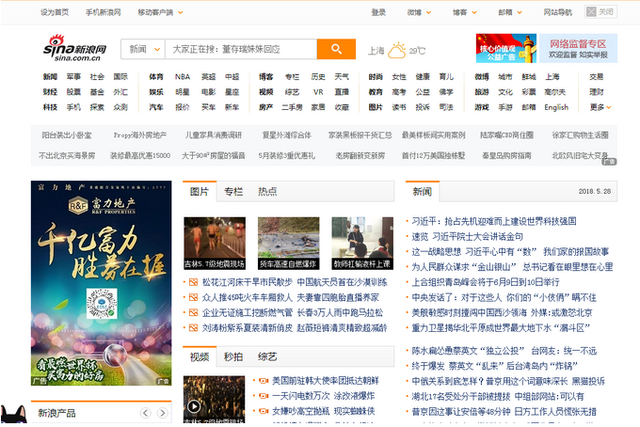
Task: Expand the 更多 navigation dropdown
Action: click(x=600, y=107)
